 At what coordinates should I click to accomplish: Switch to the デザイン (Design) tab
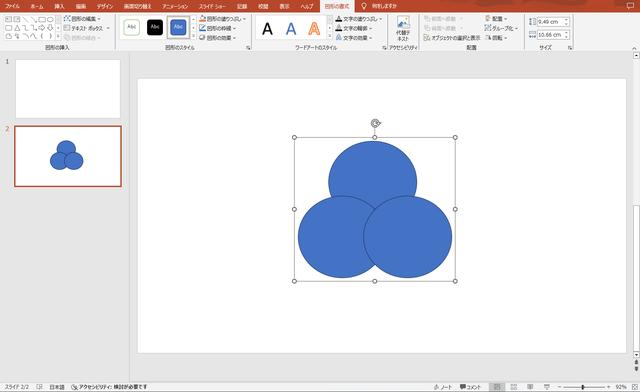(104, 6)
